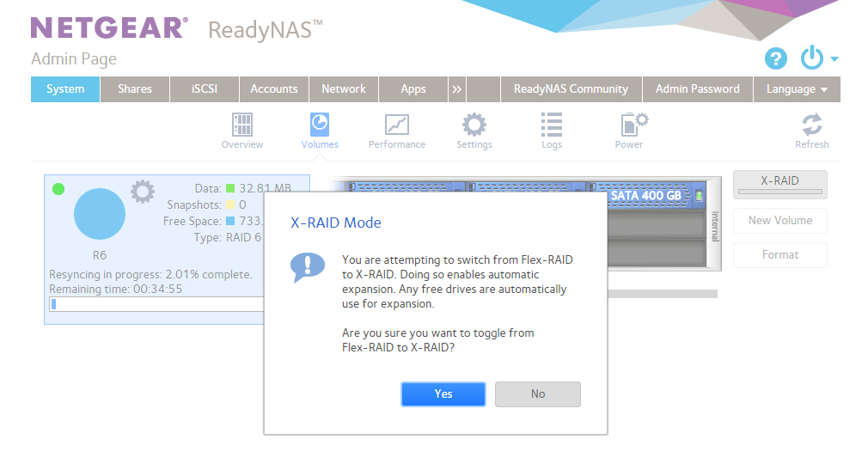Switch to the System tab
The height and width of the screenshot is (476, 868).
[x=65, y=89]
